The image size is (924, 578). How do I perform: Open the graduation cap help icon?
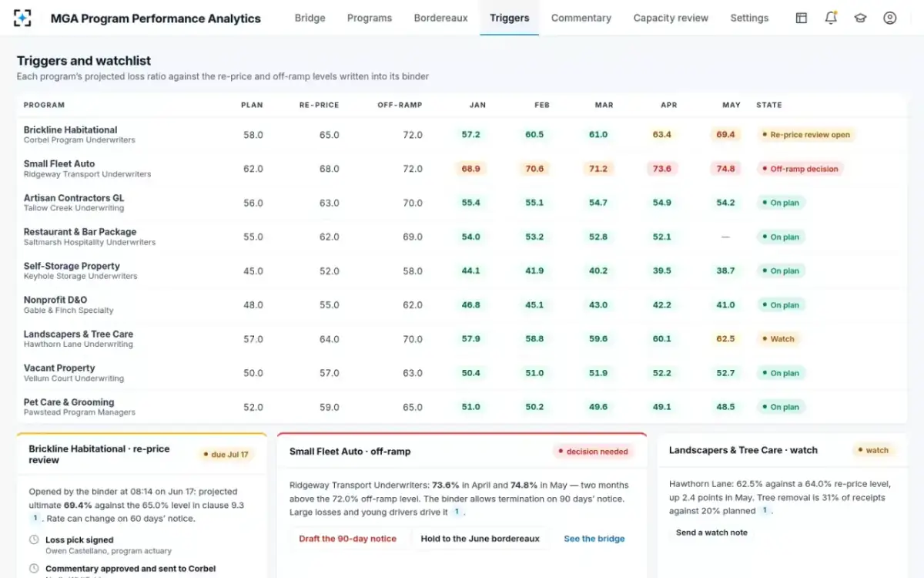pos(860,18)
